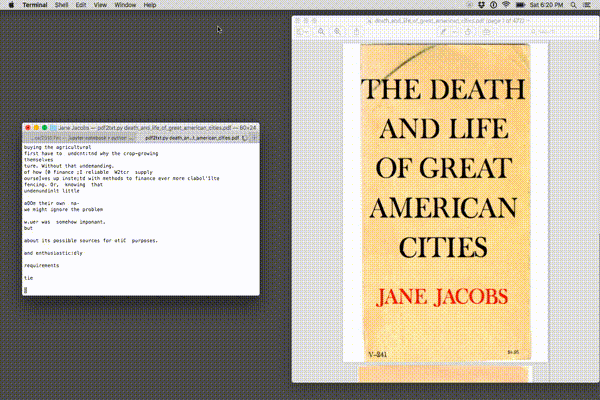Click the word 'requirements' in Terminal
600x400 pixels.
pyautogui.click(x=41, y=266)
